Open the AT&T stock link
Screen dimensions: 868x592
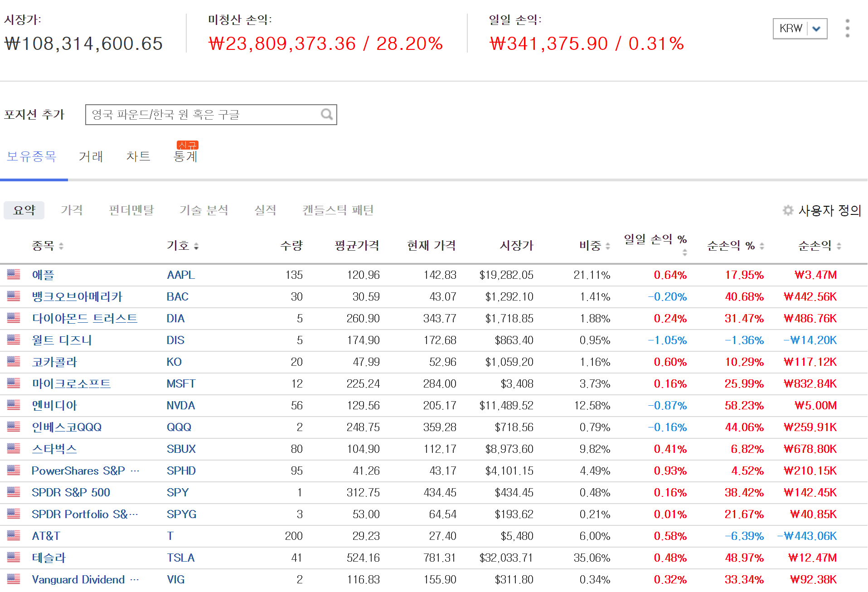click(46, 536)
